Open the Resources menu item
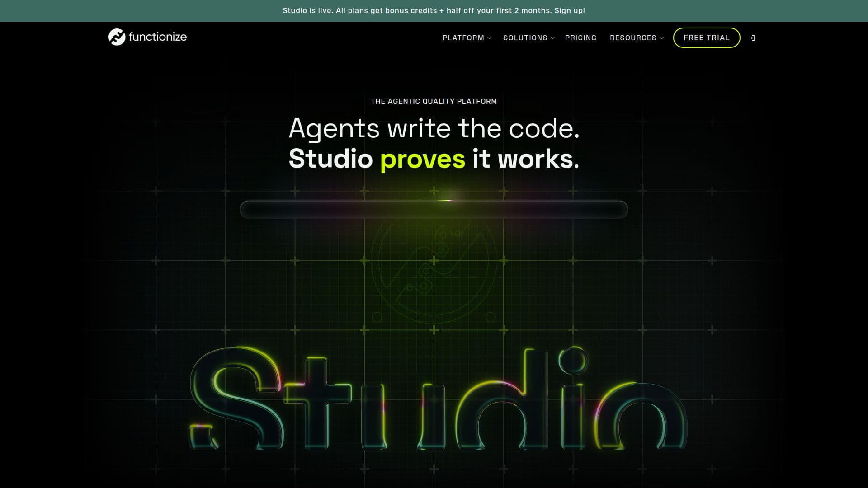868x488 pixels. [x=633, y=38]
